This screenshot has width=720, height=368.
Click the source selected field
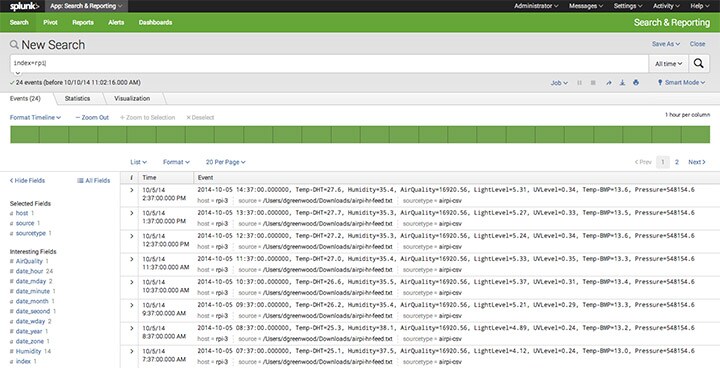(x=25, y=223)
